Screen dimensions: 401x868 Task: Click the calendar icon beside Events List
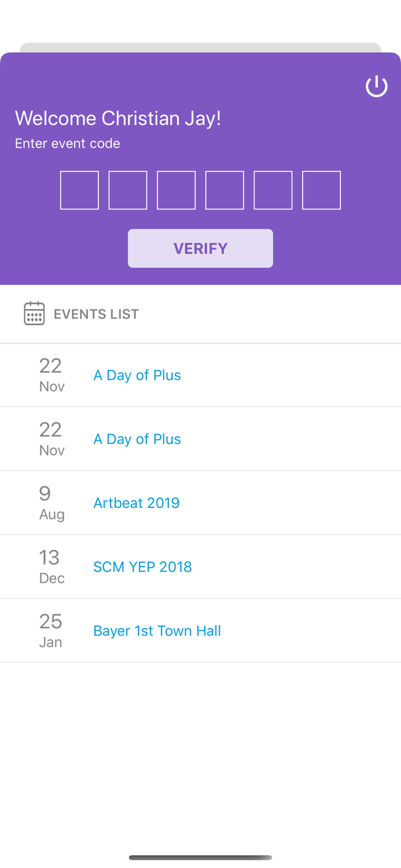pos(34,313)
